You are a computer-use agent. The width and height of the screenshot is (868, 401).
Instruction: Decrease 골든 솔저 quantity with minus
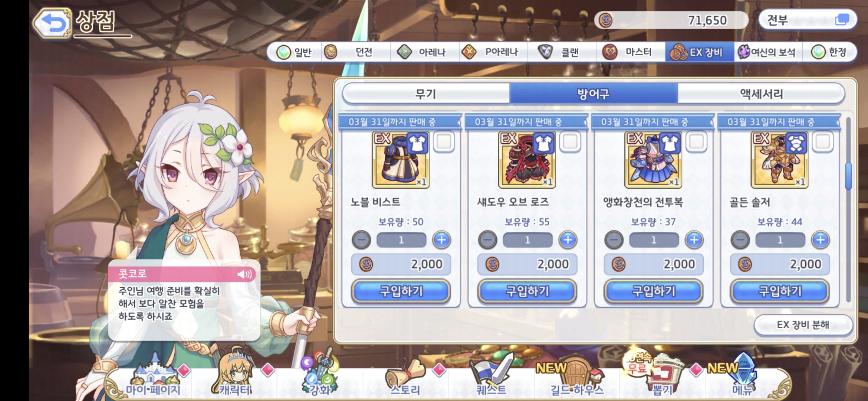[x=740, y=240]
